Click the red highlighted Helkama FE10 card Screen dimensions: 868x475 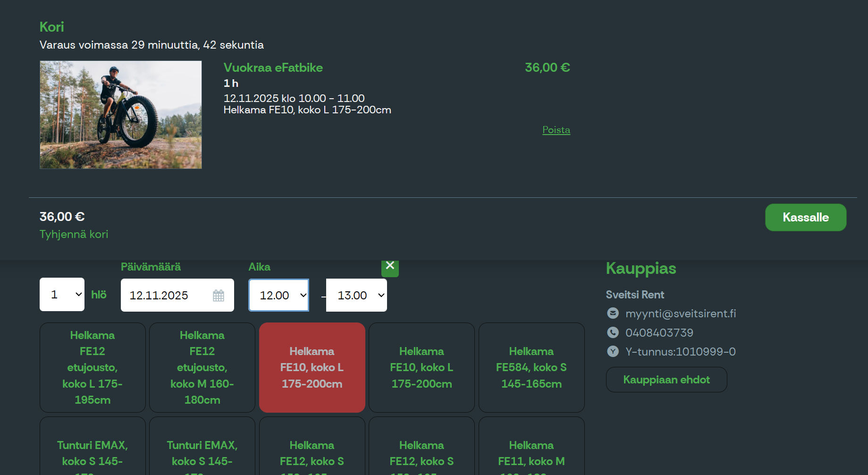[312, 367]
